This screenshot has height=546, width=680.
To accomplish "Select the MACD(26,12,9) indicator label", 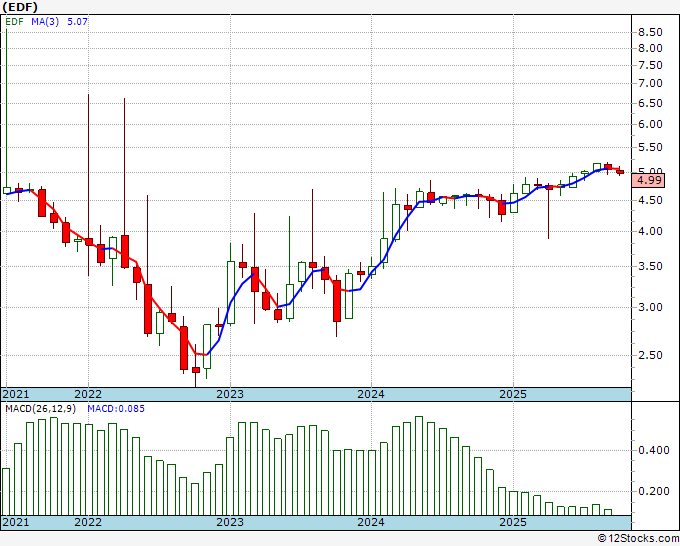I will 41,409.
